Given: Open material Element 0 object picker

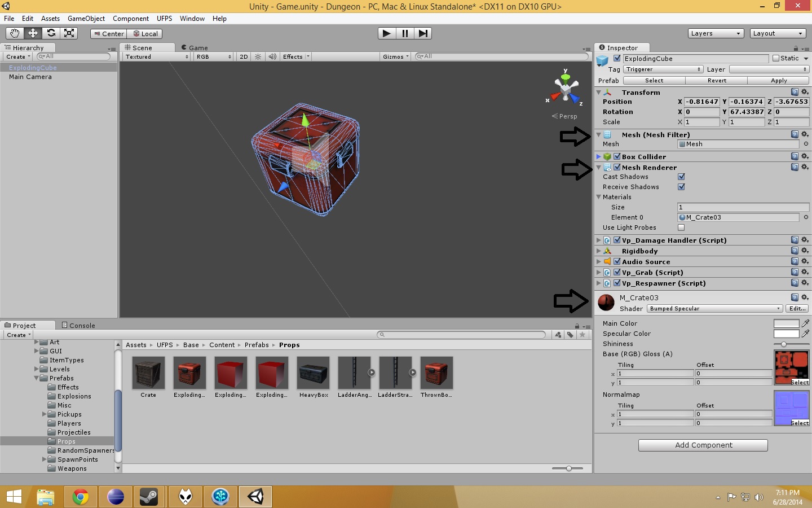Looking at the screenshot, I should click(x=806, y=217).
